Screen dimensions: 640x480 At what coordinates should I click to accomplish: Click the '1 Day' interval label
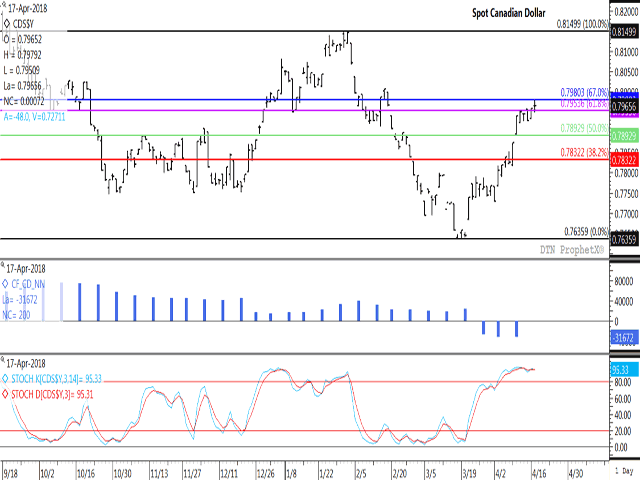click(624, 471)
